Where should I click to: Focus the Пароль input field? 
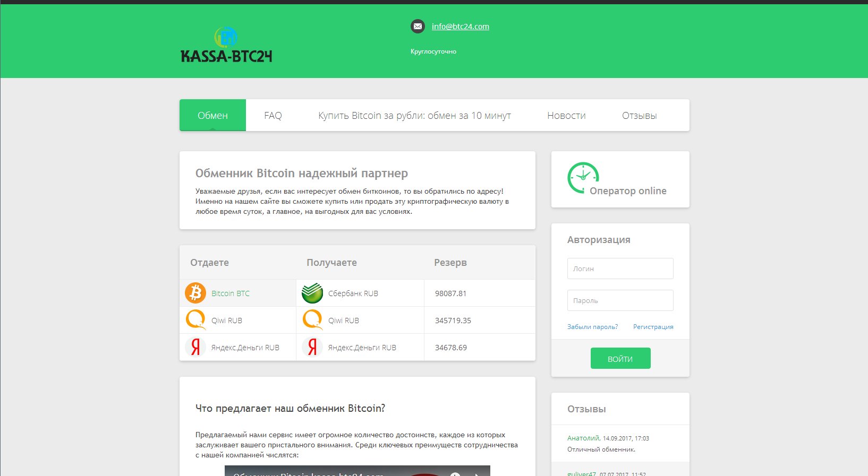click(620, 300)
